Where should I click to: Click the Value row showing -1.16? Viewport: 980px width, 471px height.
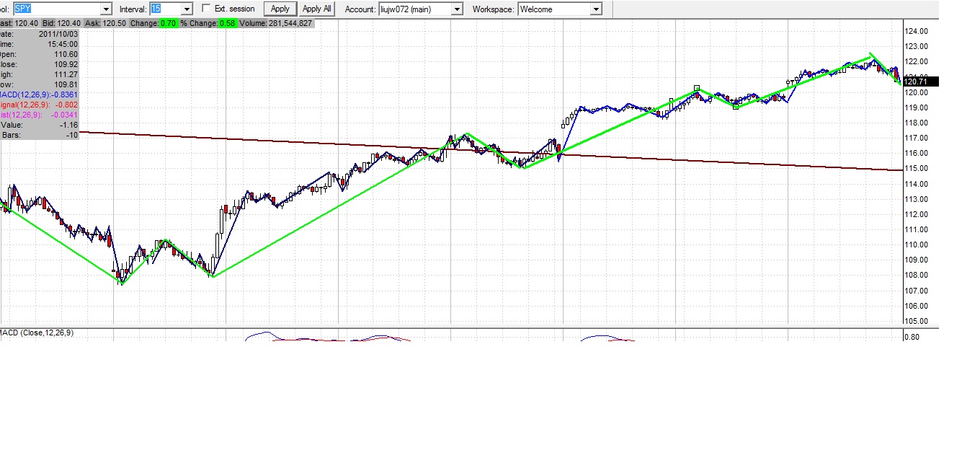40,125
